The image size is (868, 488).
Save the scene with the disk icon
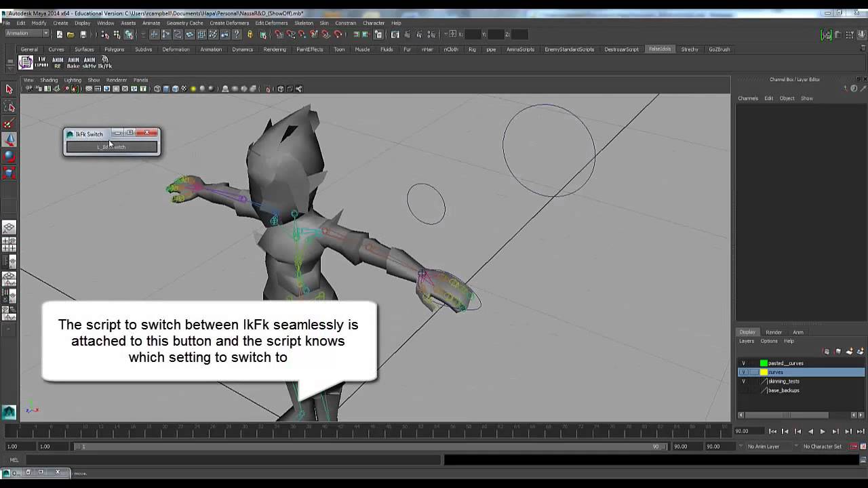(83, 35)
